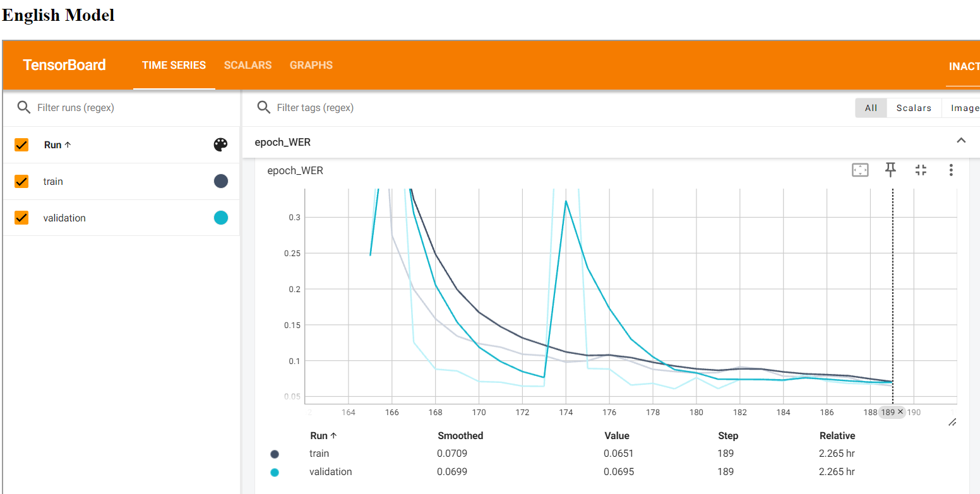This screenshot has height=494, width=980.
Task: Collapse the chart with the fullscreen-exit icon
Action: [x=921, y=170]
